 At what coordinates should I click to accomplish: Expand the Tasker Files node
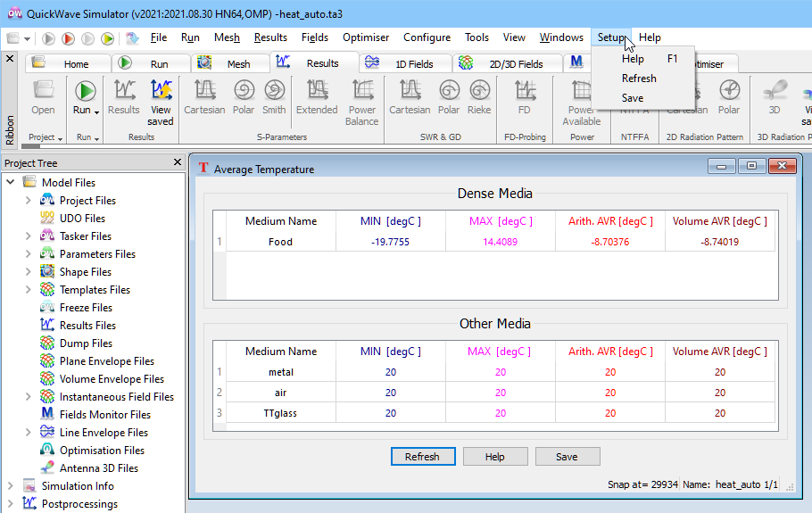click(29, 236)
